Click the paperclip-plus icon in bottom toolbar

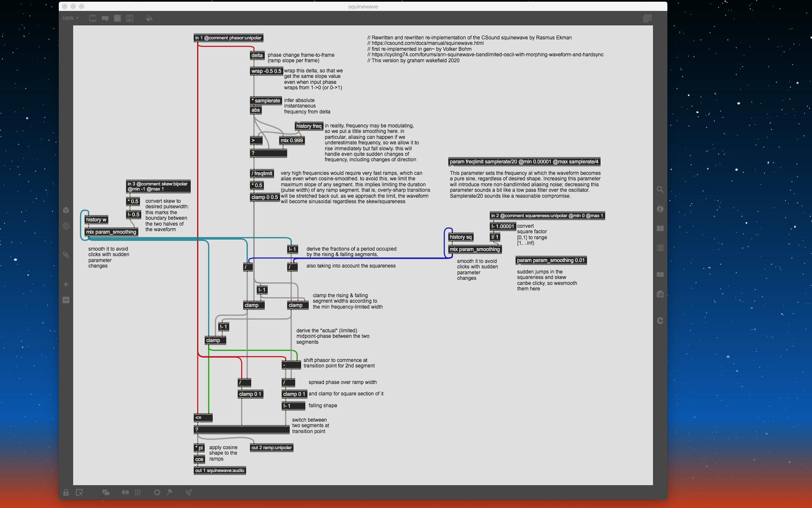point(189,492)
